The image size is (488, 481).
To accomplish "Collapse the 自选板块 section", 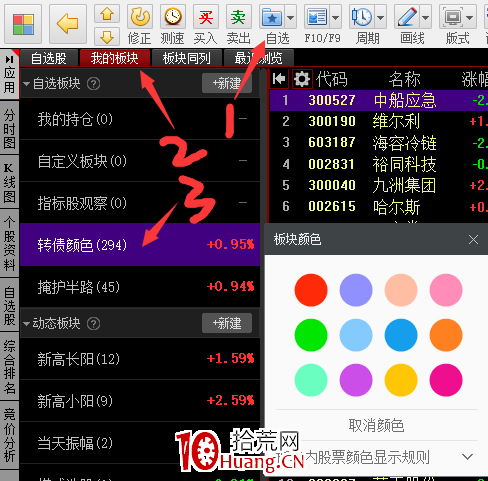I will pos(26,84).
